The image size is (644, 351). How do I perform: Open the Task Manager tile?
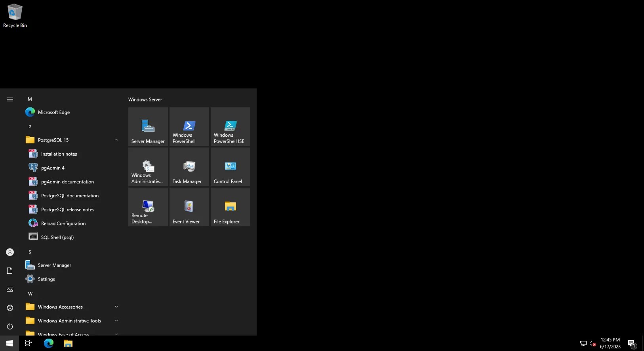189,167
